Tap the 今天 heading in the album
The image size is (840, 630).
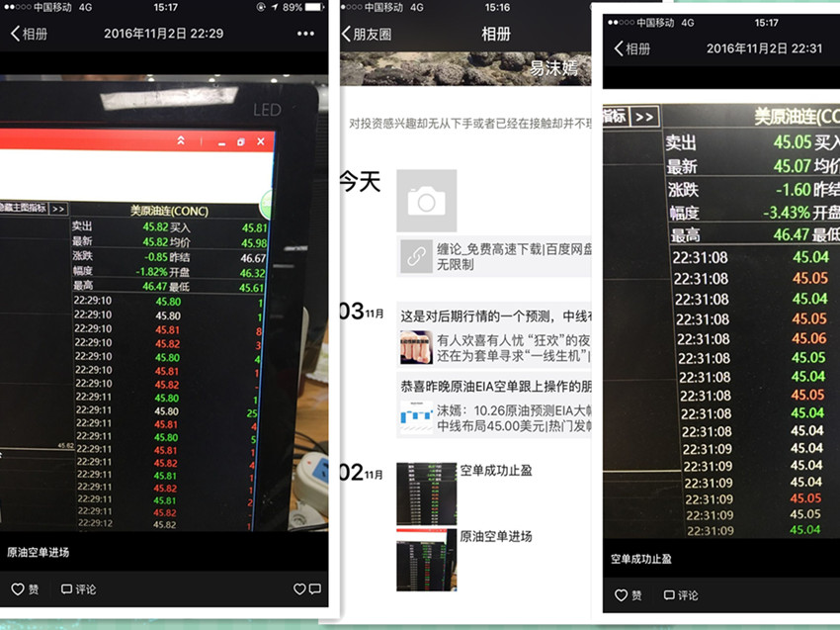click(360, 181)
